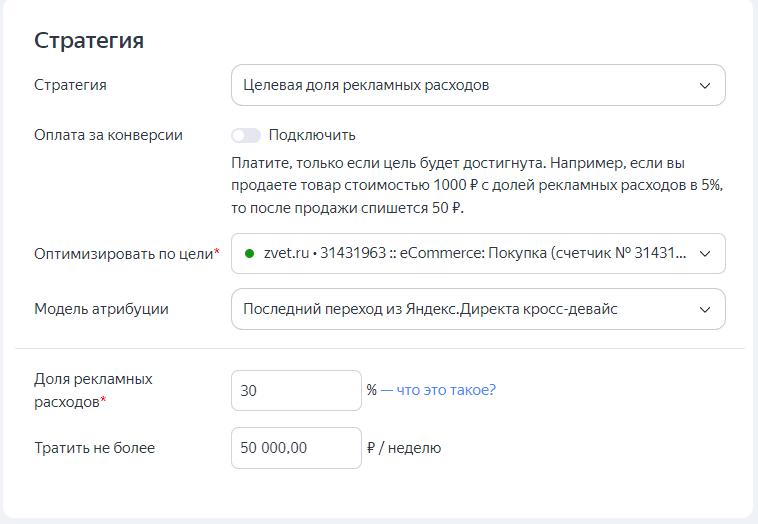Click the Оптимизировать по цели label
Image resolution: width=758 pixels, height=524 pixels.
coord(127,254)
